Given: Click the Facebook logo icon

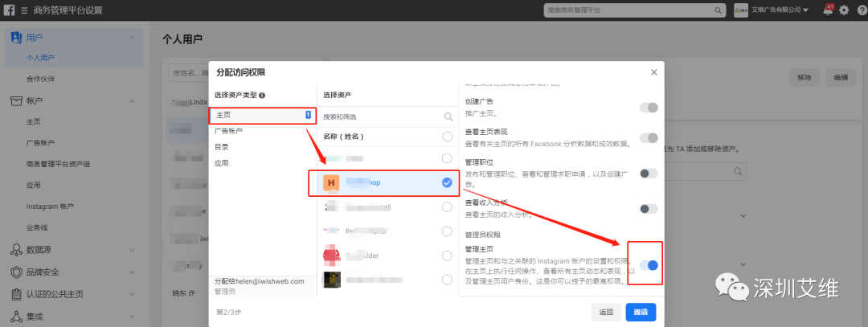Looking at the screenshot, I should point(10,10).
